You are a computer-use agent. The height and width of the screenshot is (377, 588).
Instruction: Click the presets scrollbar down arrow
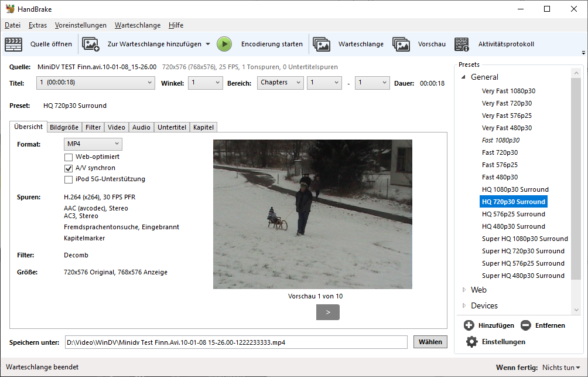click(x=576, y=310)
